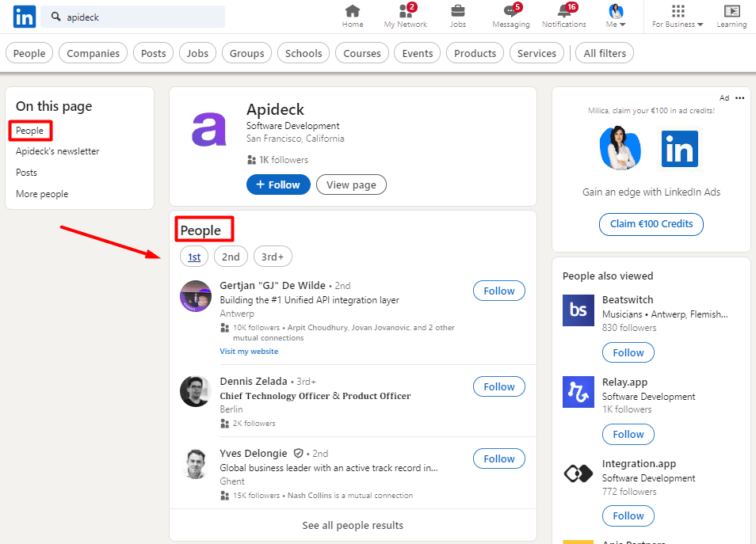Select the Courses filter chip
Viewport: 756px width, 544px height.
[361, 53]
